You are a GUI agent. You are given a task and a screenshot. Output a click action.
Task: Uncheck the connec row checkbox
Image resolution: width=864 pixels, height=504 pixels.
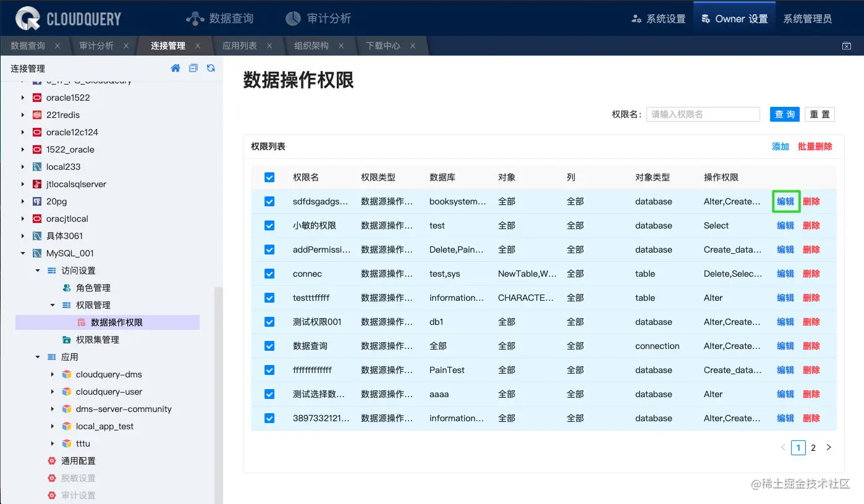pos(269,274)
